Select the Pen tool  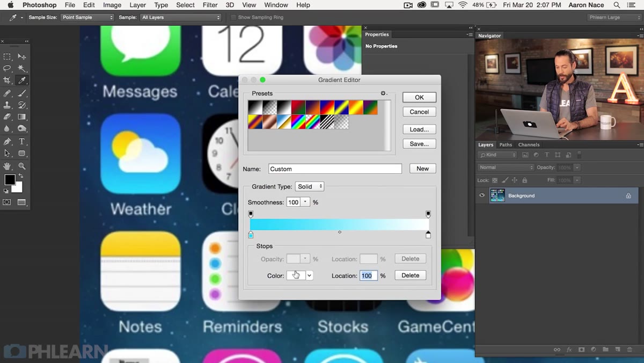pyautogui.click(x=7, y=141)
